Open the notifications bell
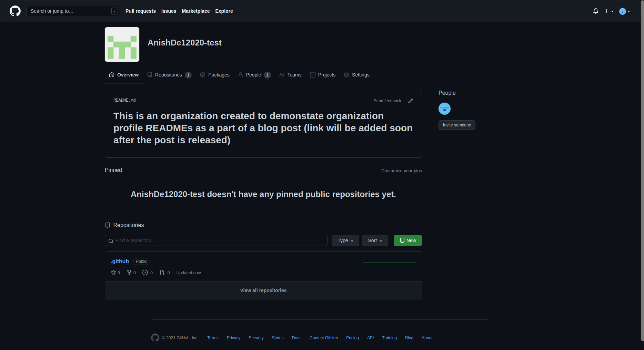 [595, 11]
